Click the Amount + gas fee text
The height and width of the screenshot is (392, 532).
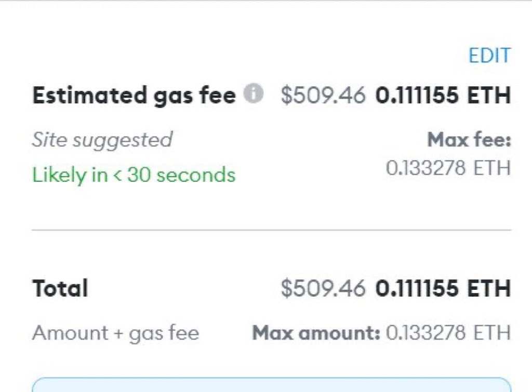coord(115,333)
